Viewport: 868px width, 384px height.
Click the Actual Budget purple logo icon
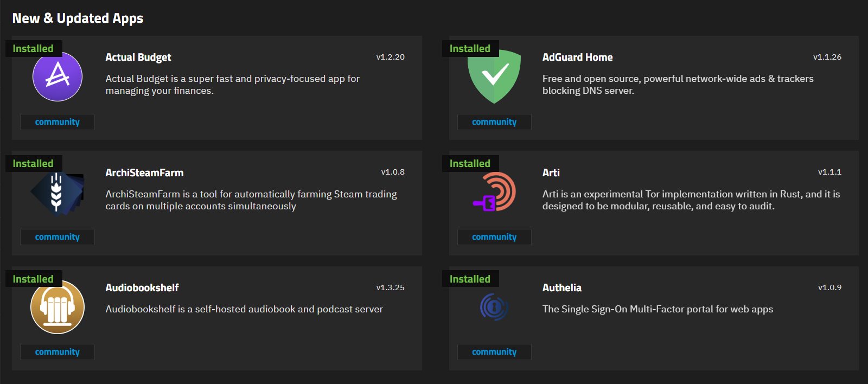[58, 76]
